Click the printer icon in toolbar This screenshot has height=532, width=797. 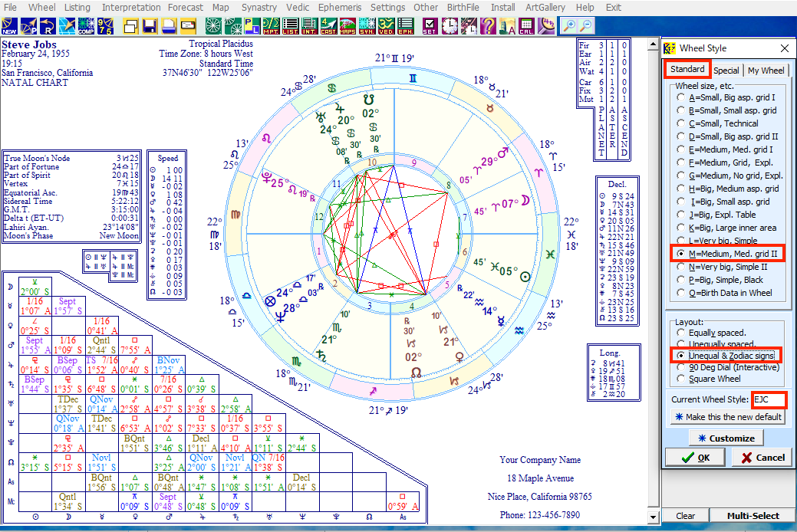169,26
